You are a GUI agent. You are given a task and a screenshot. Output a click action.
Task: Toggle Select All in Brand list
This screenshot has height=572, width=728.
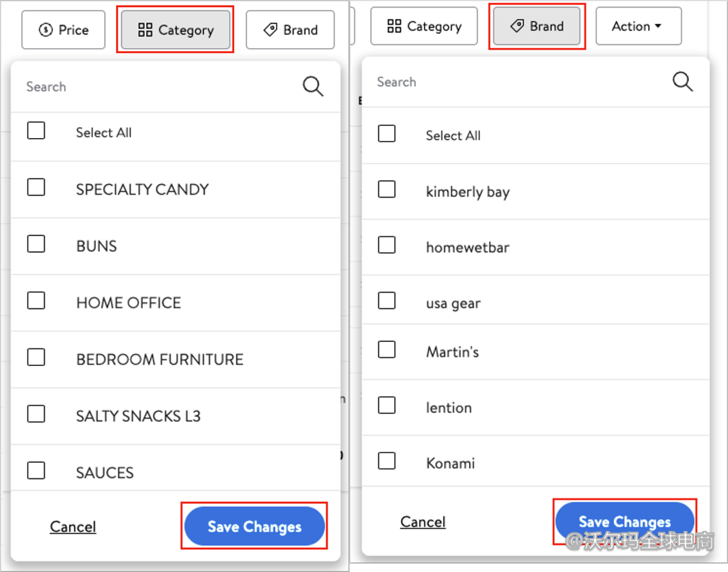pyautogui.click(x=387, y=134)
